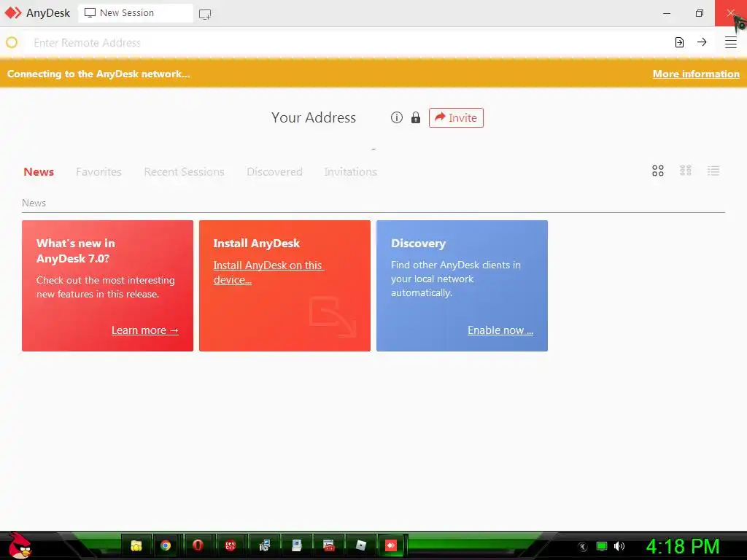
Task: Click the AnyDesk logo in the title bar
Action: pyautogui.click(x=13, y=13)
